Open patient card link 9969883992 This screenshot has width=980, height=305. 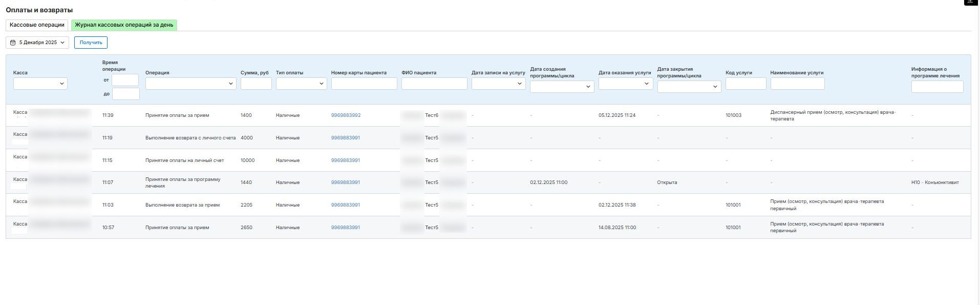pos(346,115)
